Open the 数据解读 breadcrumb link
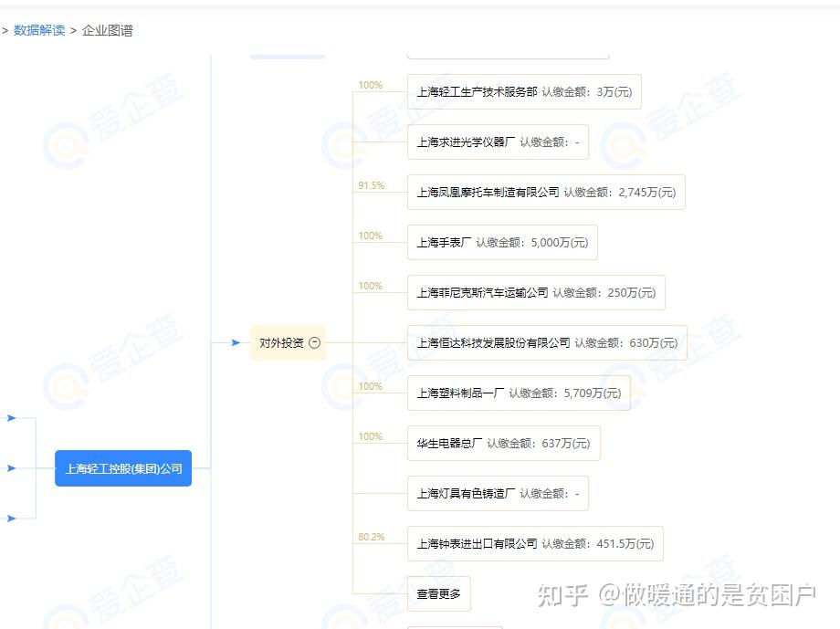Screen dimensions: 840x629 tap(39, 30)
